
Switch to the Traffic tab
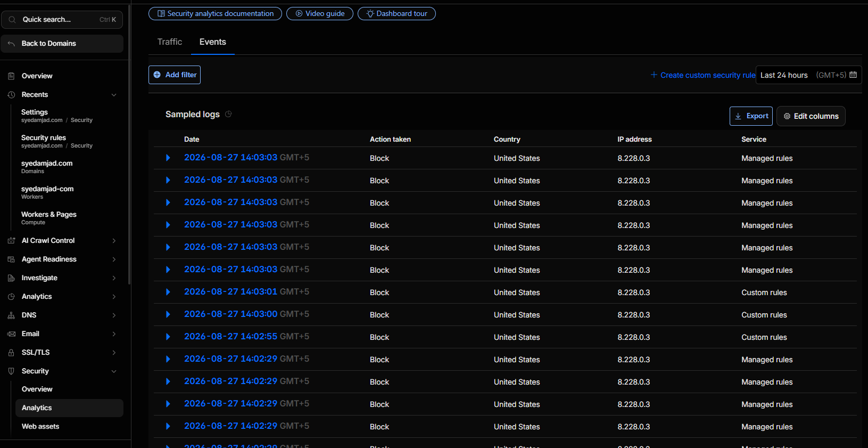tap(170, 42)
